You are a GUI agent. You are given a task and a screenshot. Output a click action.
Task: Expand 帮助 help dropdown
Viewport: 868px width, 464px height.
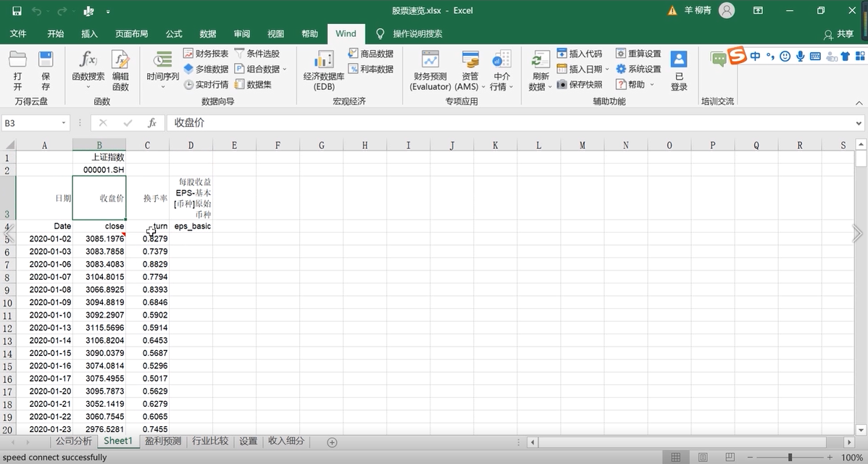[x=652, y=85]
